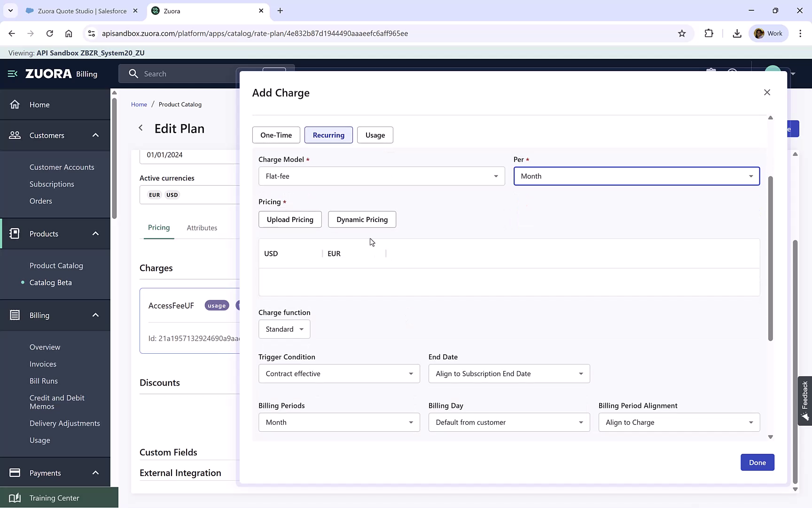Select the Recurring charge type
The width and height of the screenshot is (812, 508).
click(x=328, y=135)
